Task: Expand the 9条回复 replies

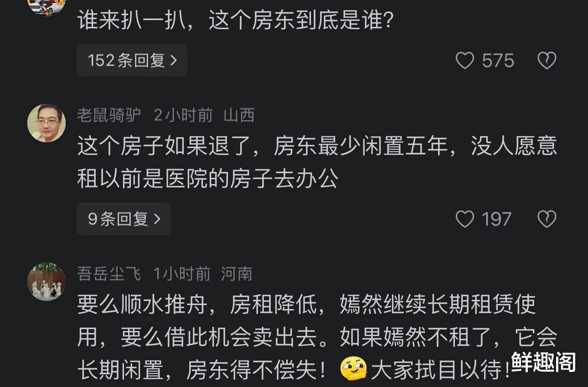Action: pyautogui.click(x=124, y=219)
